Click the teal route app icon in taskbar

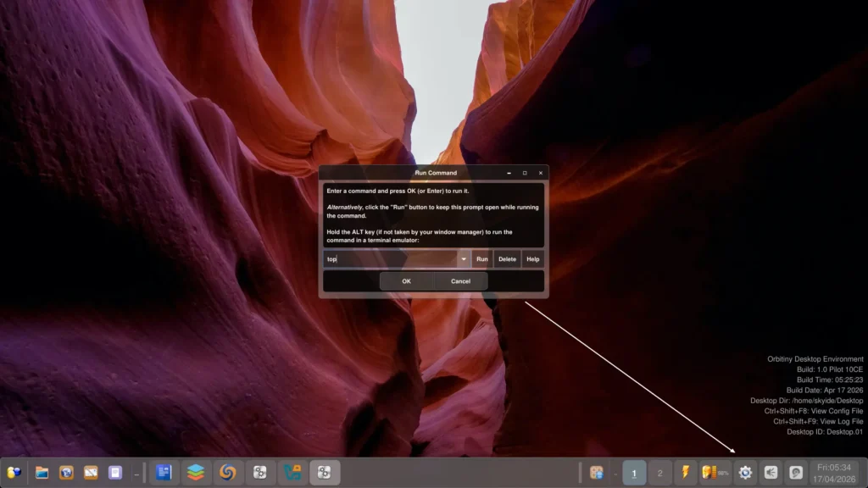292,473
